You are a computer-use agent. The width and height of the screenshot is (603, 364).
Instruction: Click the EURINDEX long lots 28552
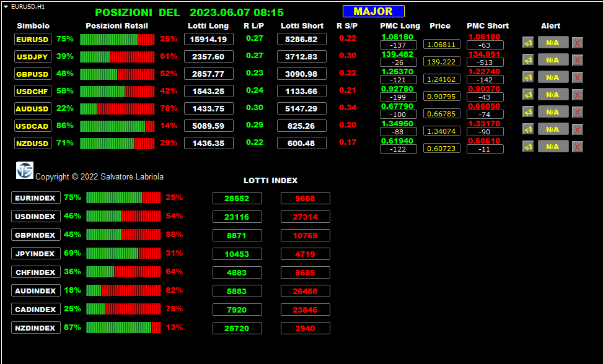[237, 198]
